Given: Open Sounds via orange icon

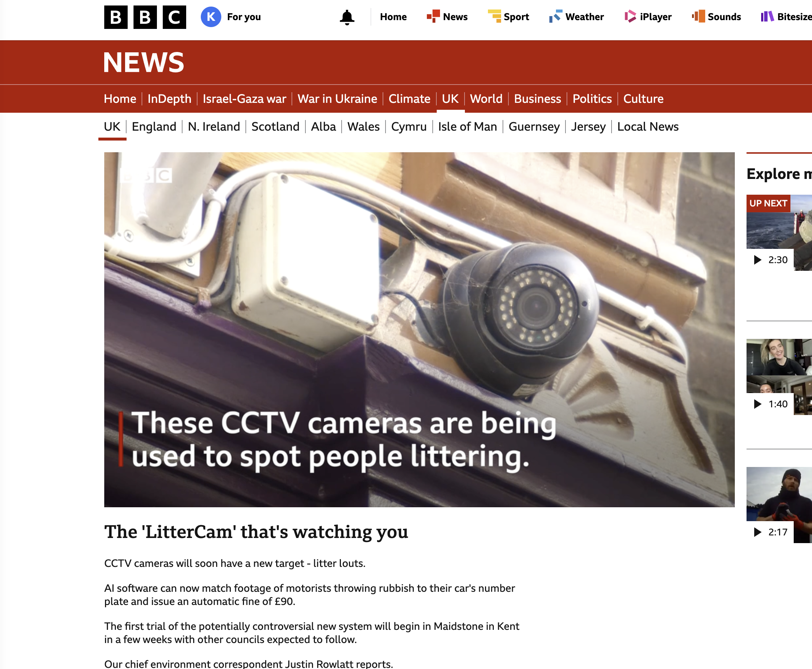Looking at the screenshot, I should click(x=698, y=16).
